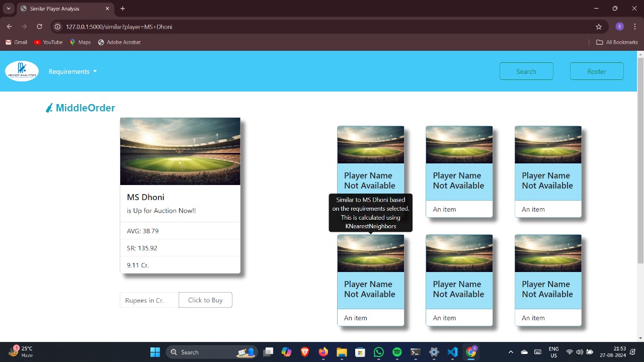This screenshot has height=362, width=644.
Task: Open the All Bookmarks folder
Action: [x=617, y=42]
